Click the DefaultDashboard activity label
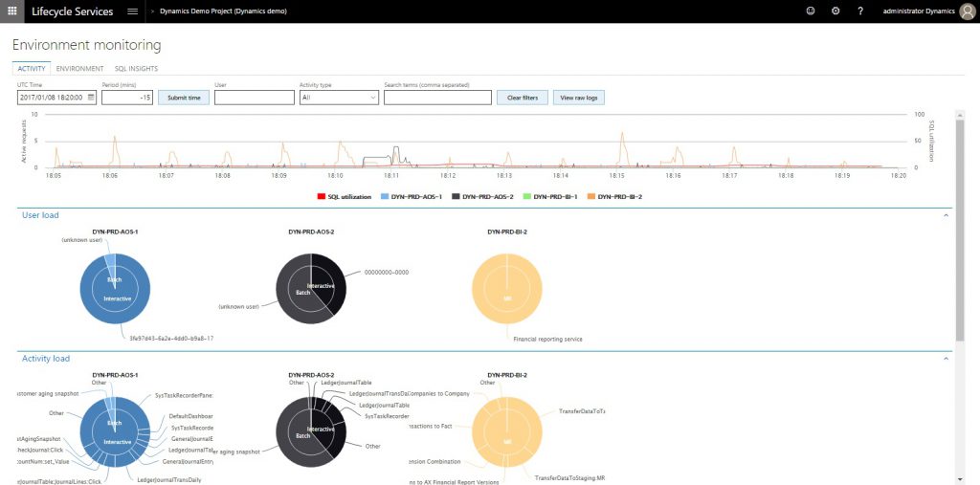Image resolution: width=980 pixels, height=485 pixels. 191,416
